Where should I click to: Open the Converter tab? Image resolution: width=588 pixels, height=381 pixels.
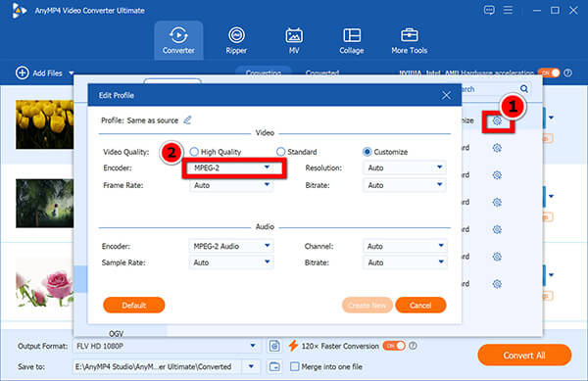(178, 40)
